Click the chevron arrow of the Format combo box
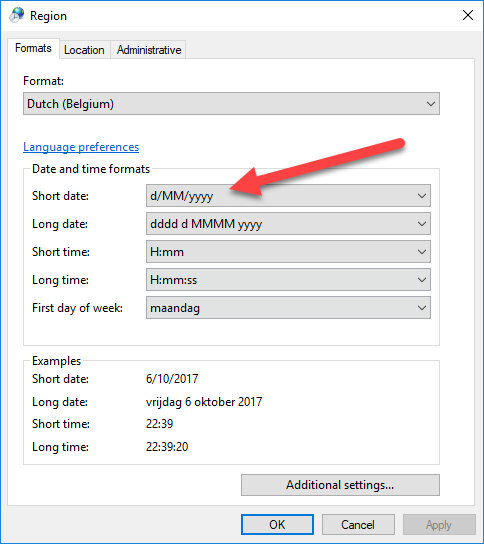484x544 pixels. (431, 104)
